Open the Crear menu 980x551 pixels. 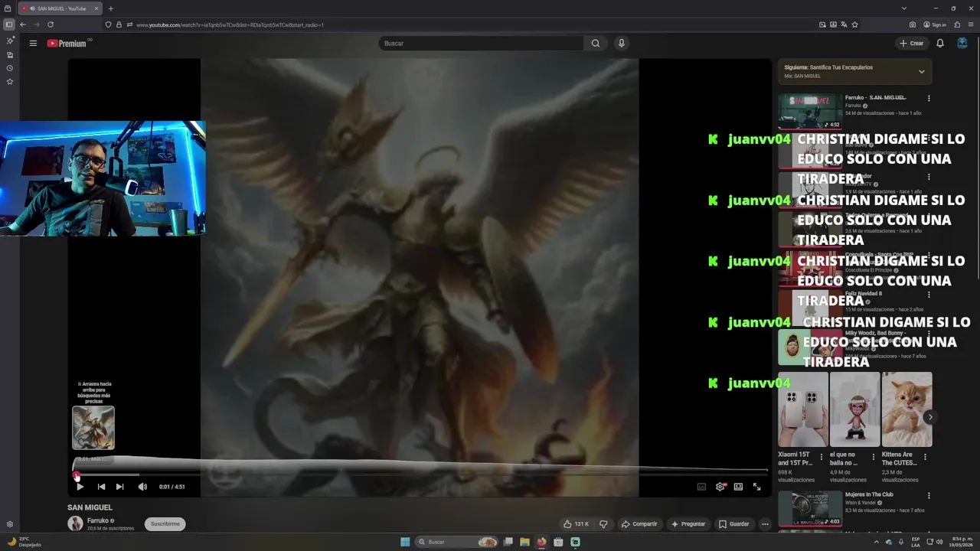pos(911,44)
